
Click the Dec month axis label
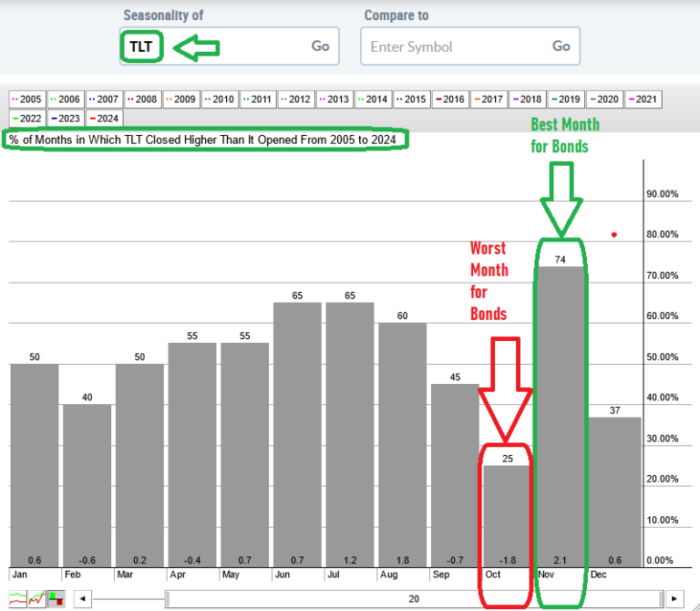click(x=598, y=575)
